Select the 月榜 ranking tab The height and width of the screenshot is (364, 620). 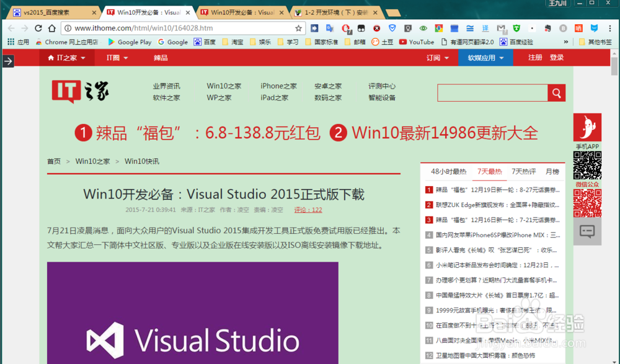[x=552, y=172]
